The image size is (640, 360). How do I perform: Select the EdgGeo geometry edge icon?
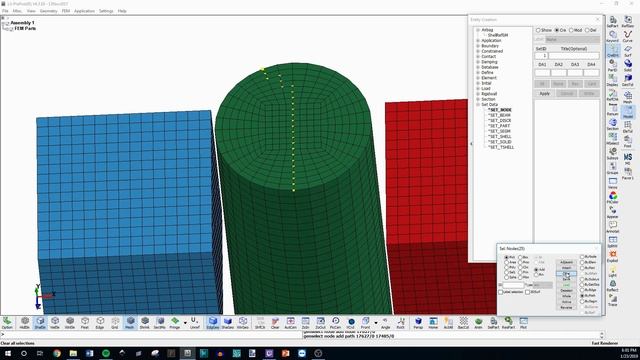[x=213, y=322]
